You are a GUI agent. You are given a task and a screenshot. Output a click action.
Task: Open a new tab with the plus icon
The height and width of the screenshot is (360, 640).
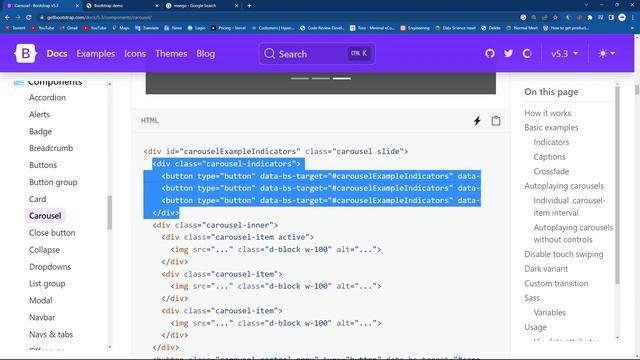click(249, 6)
